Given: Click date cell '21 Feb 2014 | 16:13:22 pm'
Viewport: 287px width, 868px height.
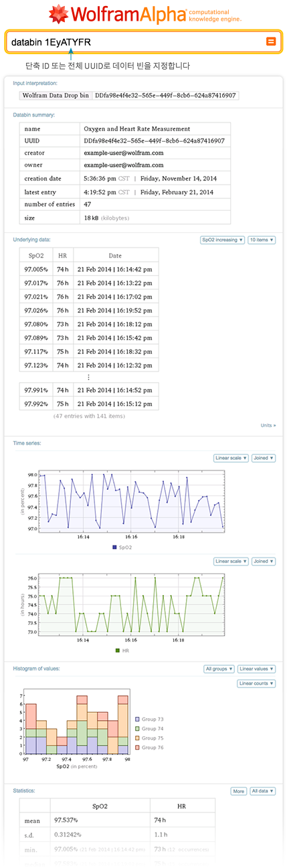Looking at the screenshot, I should 114,282.
